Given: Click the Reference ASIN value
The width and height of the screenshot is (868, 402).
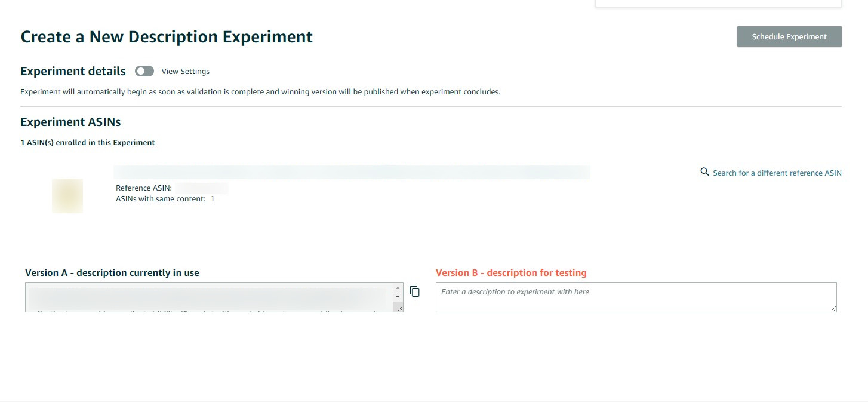Looking at the screenshot, I should 201,188.
